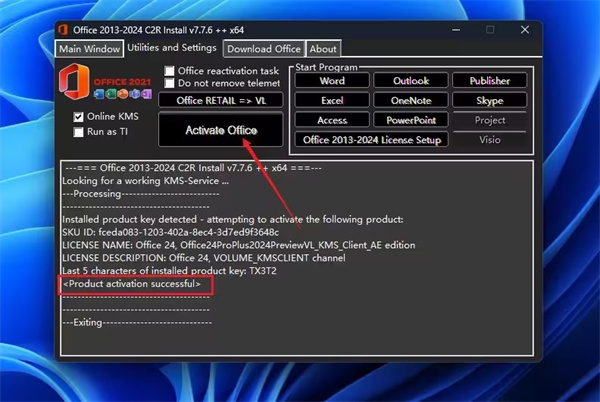Open the Download Office tab
The image size is (600, 402).
(x=264, y=49)
